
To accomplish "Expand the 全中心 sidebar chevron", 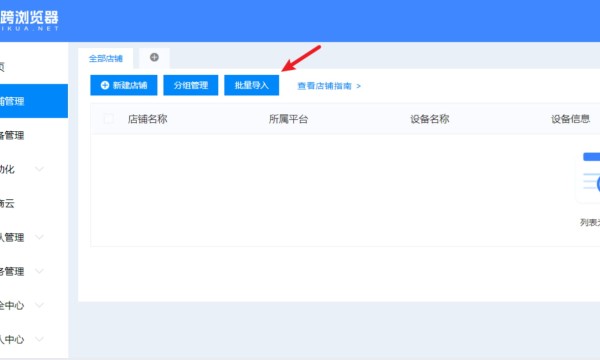I will [x=39, y=305].
